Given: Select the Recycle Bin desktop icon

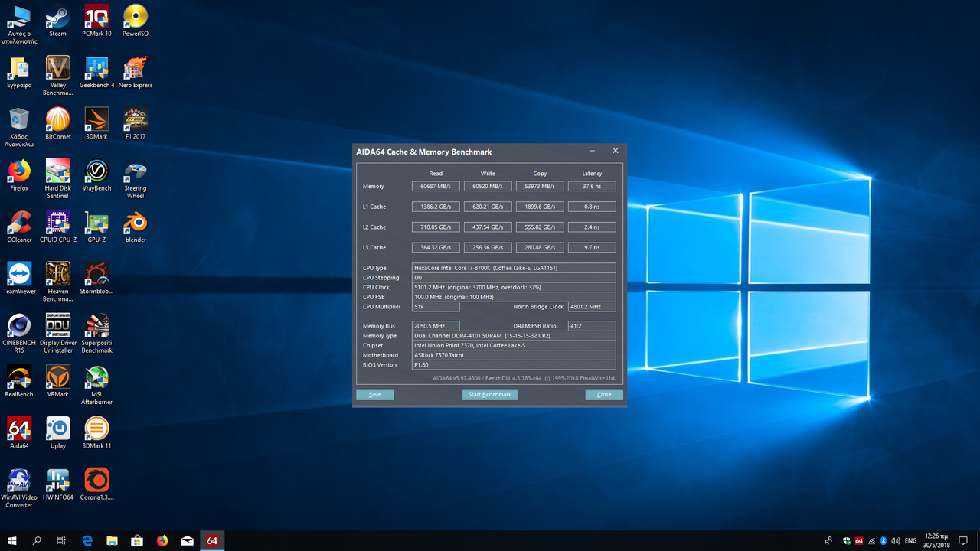Looking at the screenshot, I should (x=19, y=127).
